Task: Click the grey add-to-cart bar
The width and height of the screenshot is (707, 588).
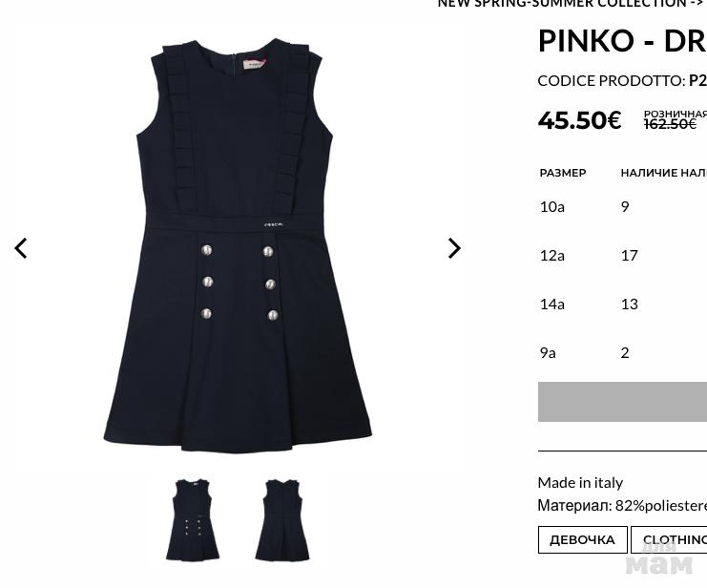Action: point(622,402)
